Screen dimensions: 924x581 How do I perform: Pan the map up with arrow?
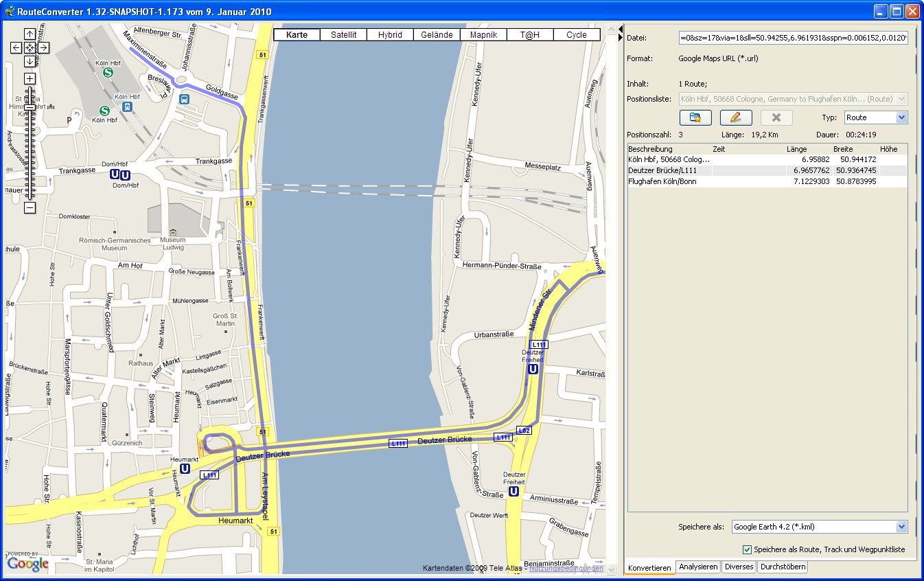click(30, 34)
